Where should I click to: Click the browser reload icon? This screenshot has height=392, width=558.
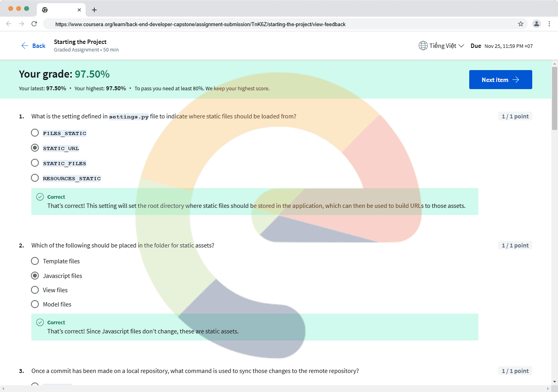[34, 24]
